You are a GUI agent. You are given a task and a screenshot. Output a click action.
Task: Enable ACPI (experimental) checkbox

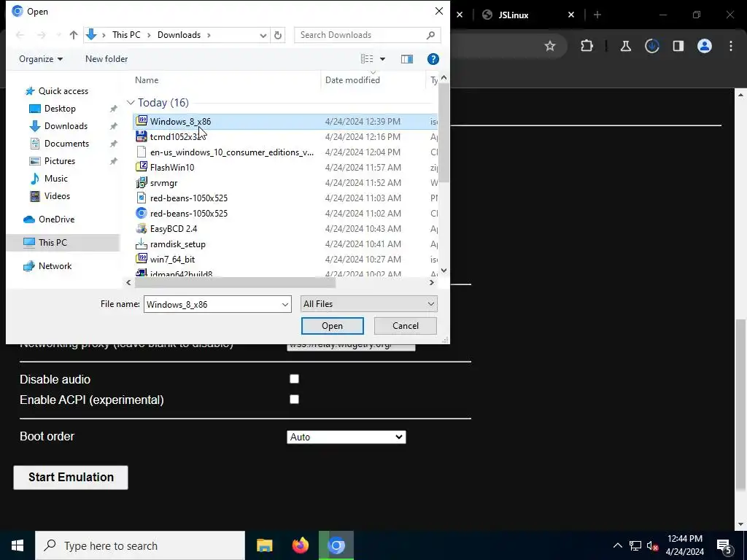point(295,399)
